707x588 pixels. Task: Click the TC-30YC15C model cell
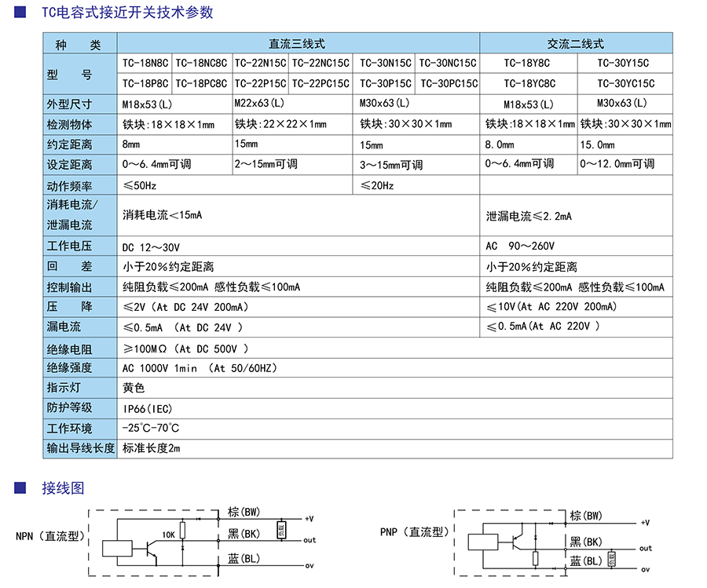point(625,83)
